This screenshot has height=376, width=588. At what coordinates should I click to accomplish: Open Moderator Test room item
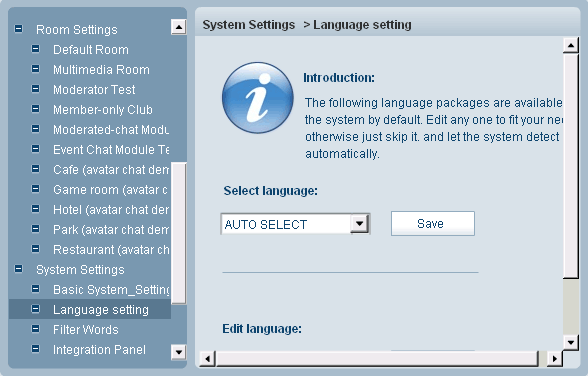[94, 90]
